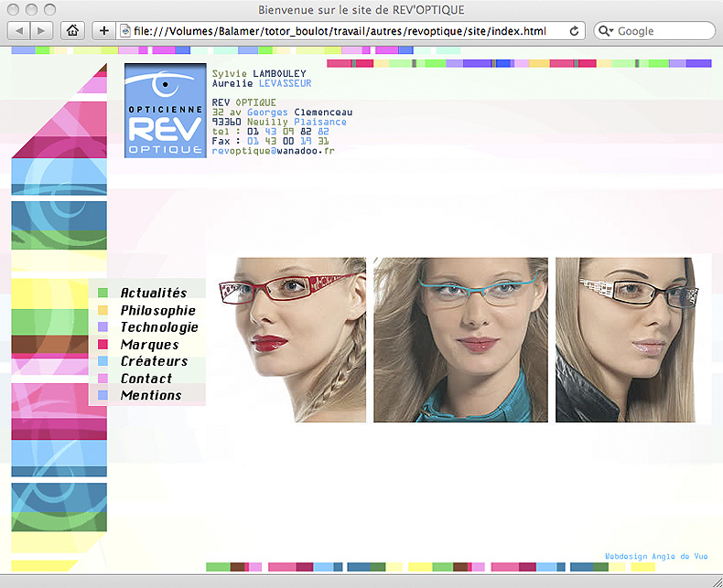Follow the Webdesign Angie de Vue credit
Screen dimensions: 723x588
656,555
